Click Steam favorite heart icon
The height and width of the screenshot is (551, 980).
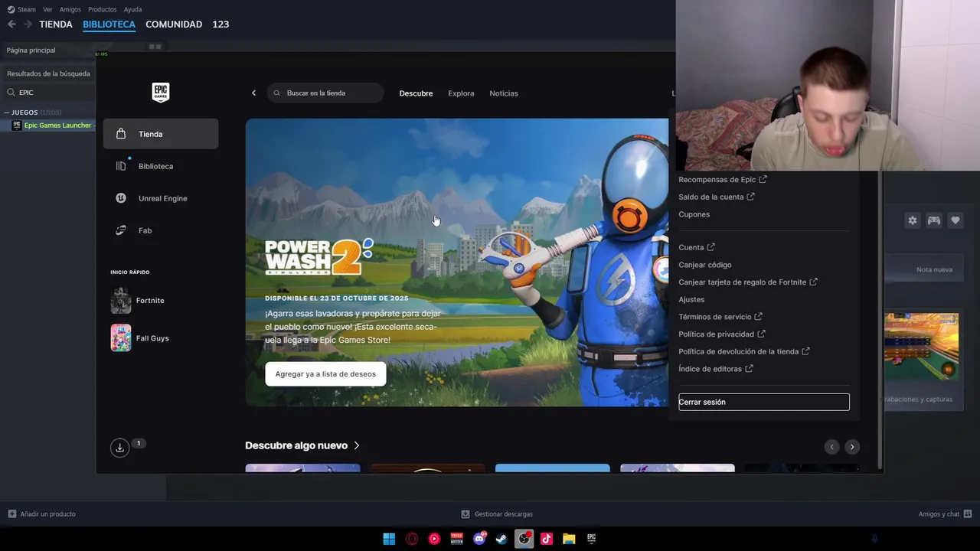pyautogui.click(x=955, y=220)
